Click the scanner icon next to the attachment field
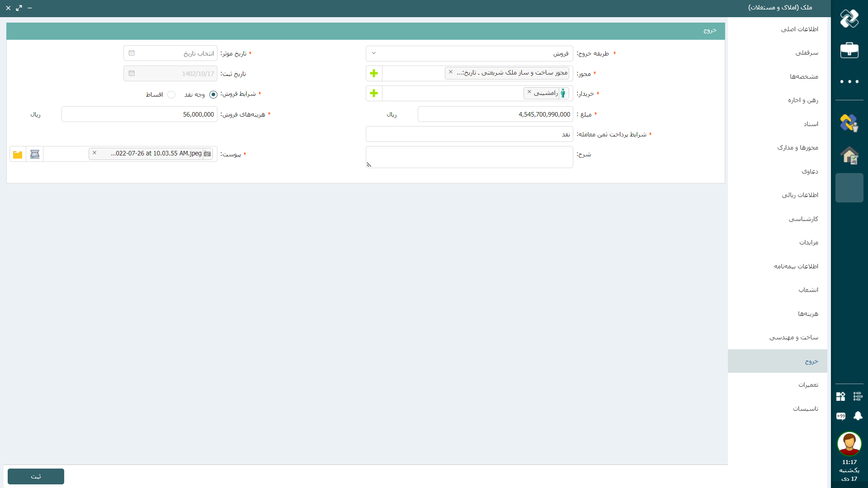Screen dimensions: 868x488 tap(35, 154)
